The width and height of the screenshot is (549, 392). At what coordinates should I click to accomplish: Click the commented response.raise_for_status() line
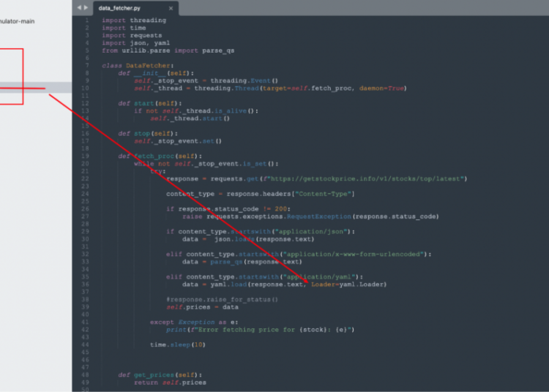222,299
